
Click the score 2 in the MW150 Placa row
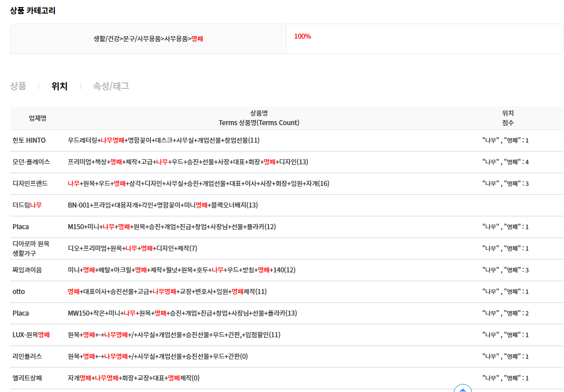(505, 313)
